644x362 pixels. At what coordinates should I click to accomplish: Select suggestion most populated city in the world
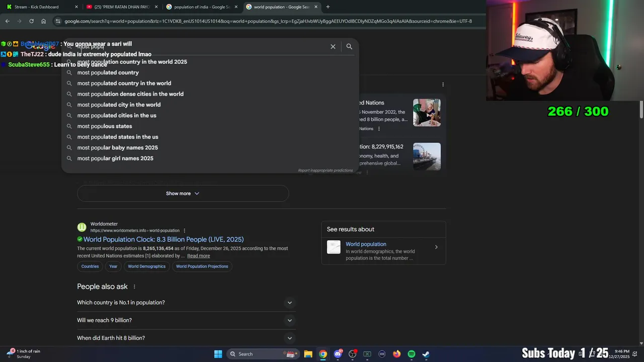[x=210, y=105]
